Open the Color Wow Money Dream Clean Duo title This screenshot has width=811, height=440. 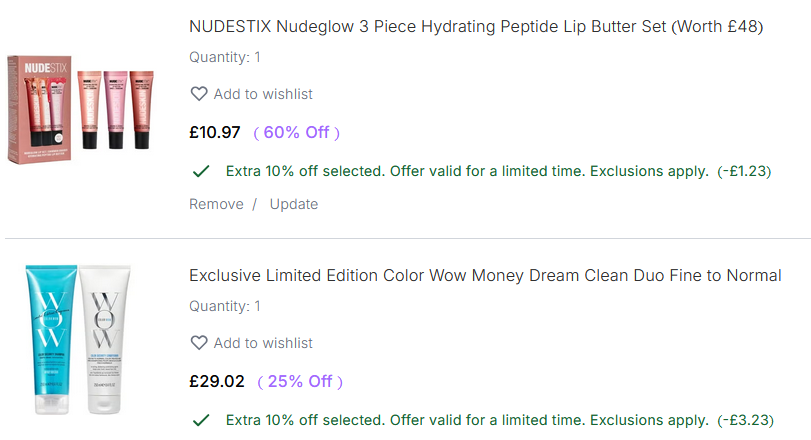pos(485,275)
